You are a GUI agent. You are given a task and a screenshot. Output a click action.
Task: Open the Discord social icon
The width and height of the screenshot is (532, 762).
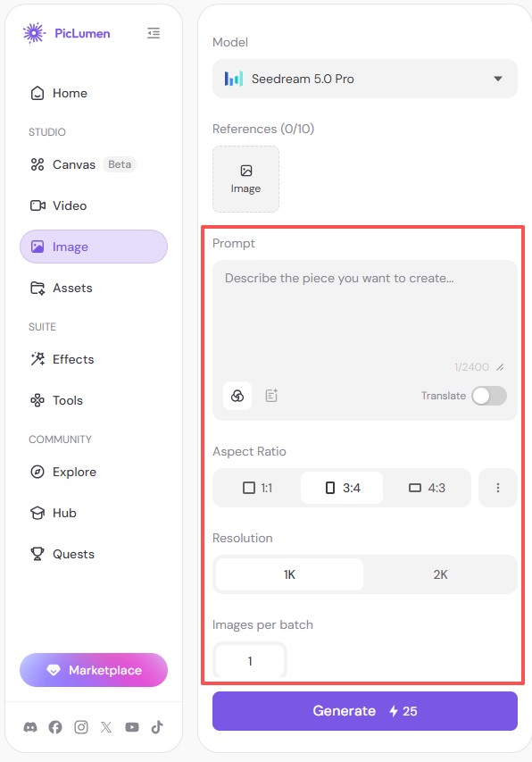[x=30, y=727]
